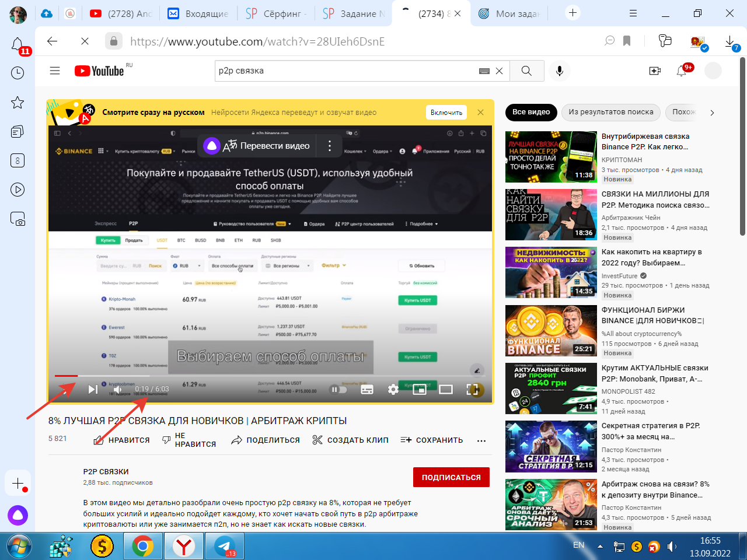
Task: Click СОЗДАТЬ КЛИП button
Action: [351, 440]
